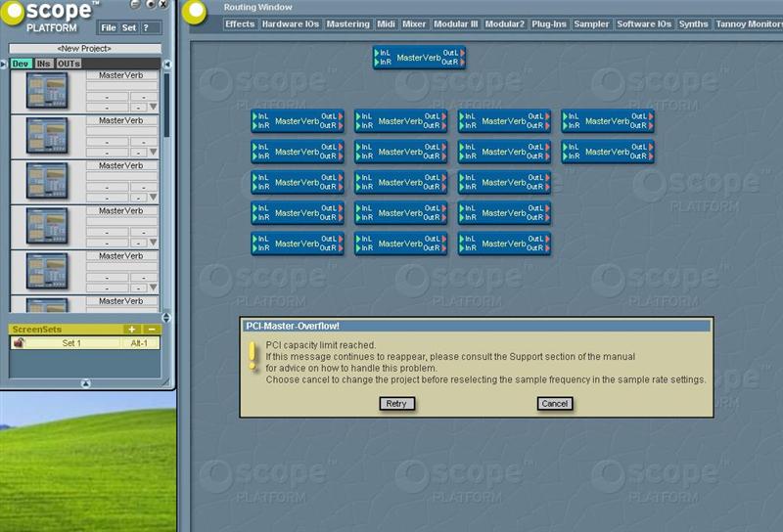Open the question mark help menu
The height and width of the screenshot is (532, 783).
pyautogui.click(x=145, y=28)
